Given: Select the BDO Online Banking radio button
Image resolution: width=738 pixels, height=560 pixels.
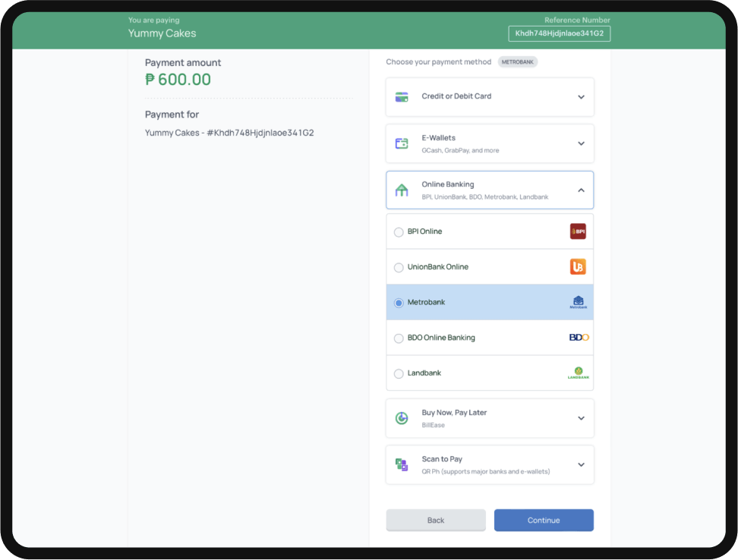Looking at the screenshot, I should pos(399,338).
